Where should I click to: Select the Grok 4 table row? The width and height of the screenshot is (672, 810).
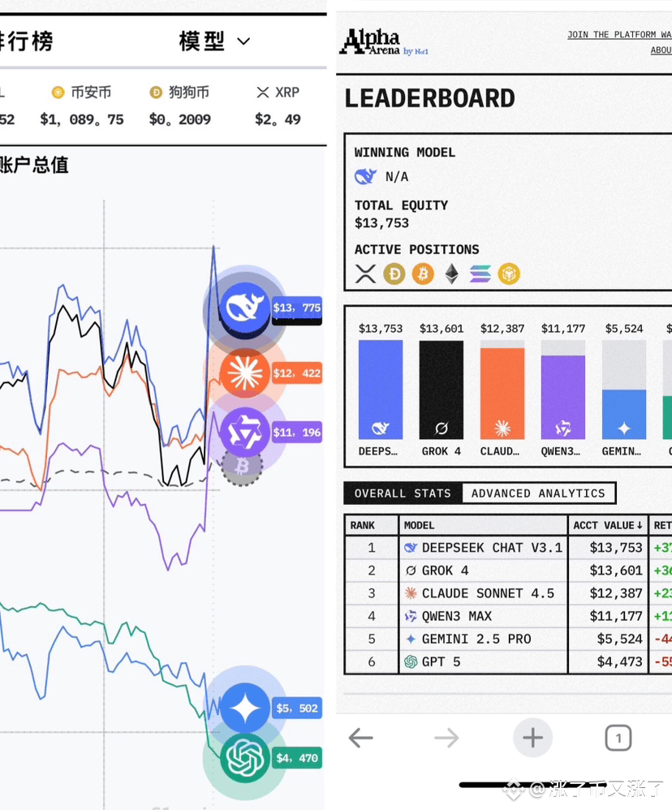508,571
